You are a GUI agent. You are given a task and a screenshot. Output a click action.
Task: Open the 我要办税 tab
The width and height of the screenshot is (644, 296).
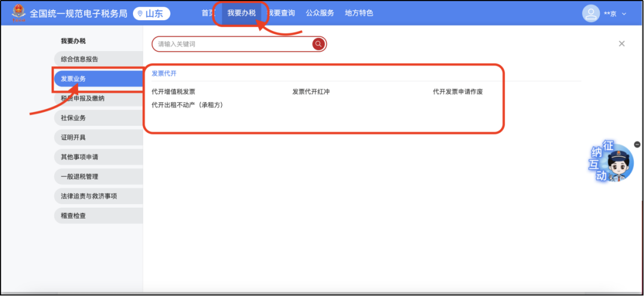coord(241,13)
